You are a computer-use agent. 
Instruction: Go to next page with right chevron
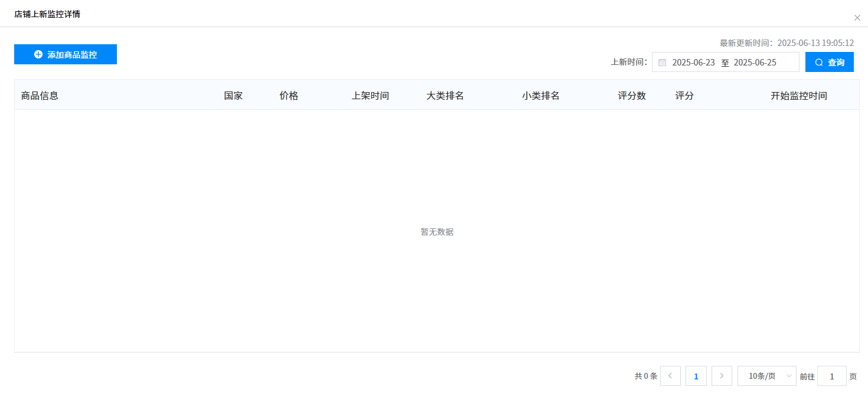722,376
